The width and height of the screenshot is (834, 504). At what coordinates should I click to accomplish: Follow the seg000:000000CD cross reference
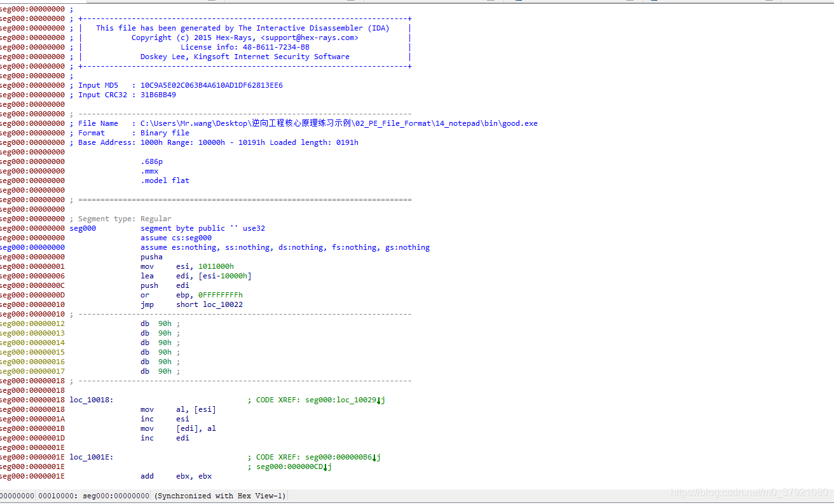(x=294, y=467)
